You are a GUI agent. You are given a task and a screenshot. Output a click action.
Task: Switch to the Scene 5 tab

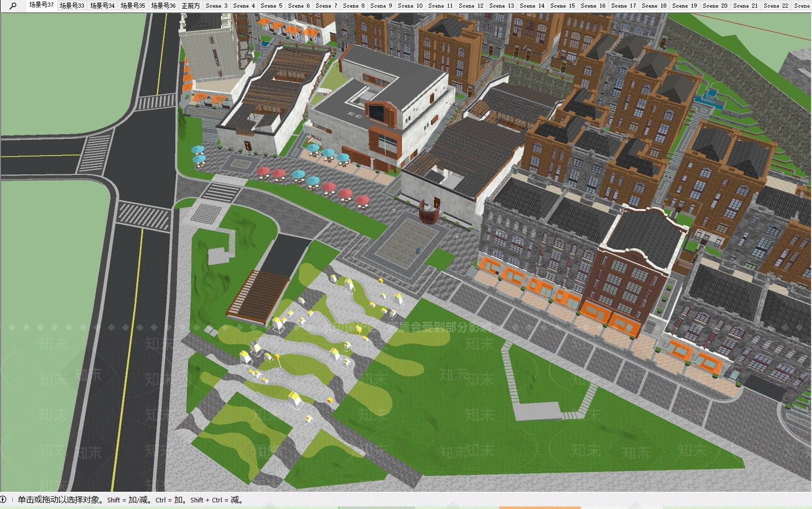[271, 6]
